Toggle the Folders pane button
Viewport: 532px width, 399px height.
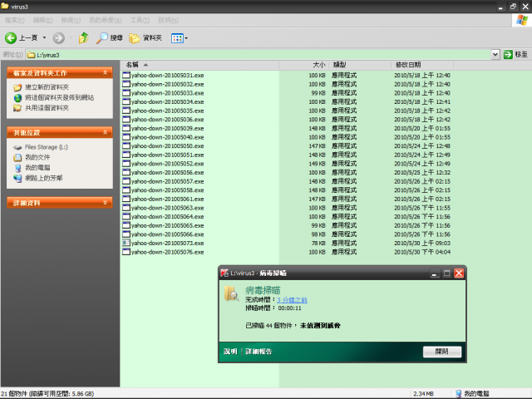(145, 37)
